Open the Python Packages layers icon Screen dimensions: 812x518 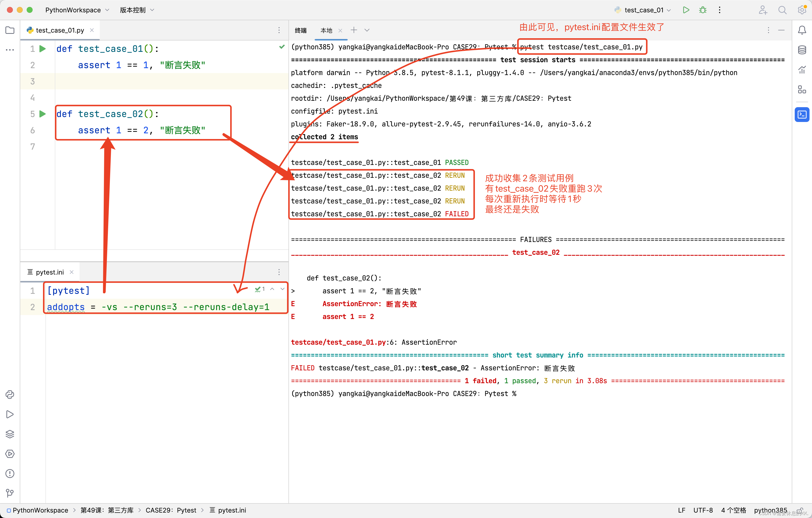tap(10, 434)
